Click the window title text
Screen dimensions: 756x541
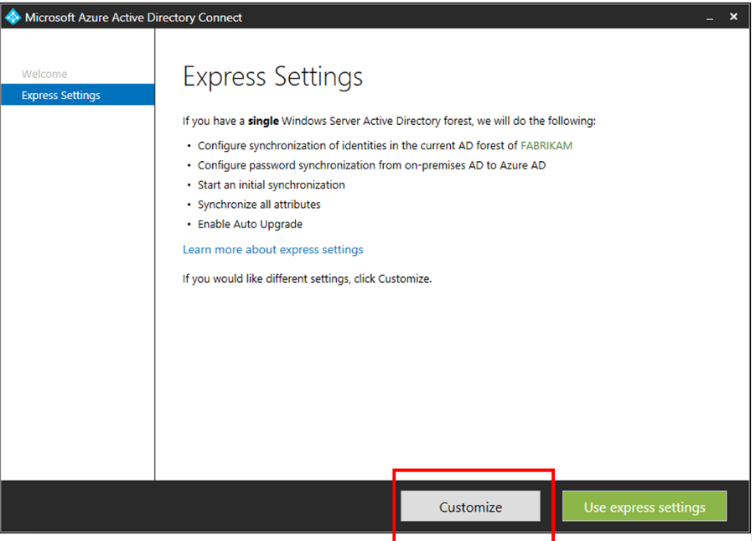click(x=133, y=18)
